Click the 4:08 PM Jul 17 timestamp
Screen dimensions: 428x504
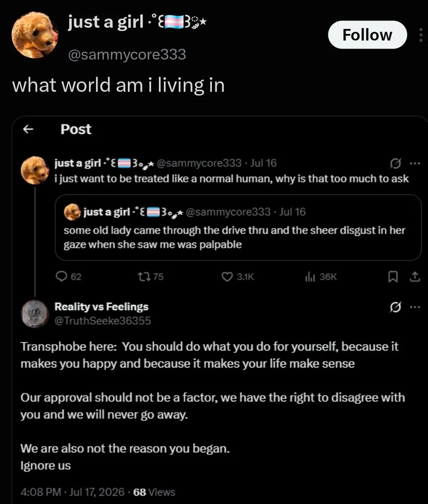coord(73,492)
